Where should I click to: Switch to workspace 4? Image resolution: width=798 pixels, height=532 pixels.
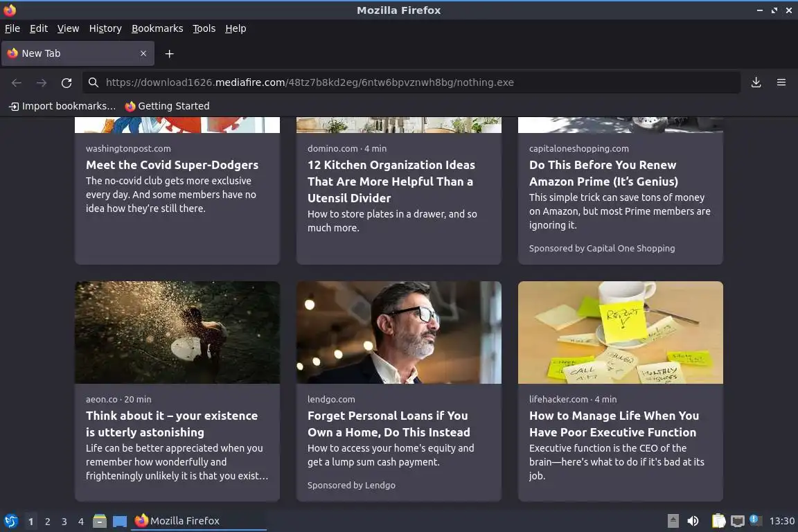tap(81, 522)
